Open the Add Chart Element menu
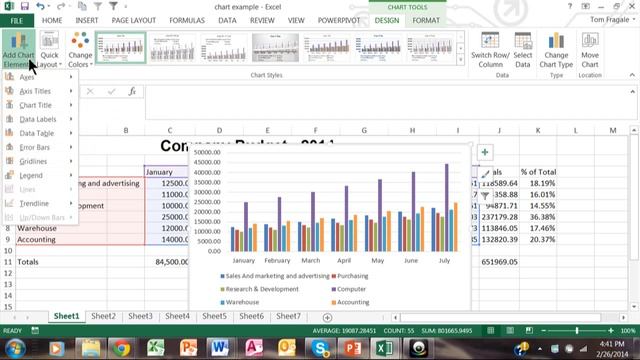Viewport: 640px width, 360px height. pos(18,50)
